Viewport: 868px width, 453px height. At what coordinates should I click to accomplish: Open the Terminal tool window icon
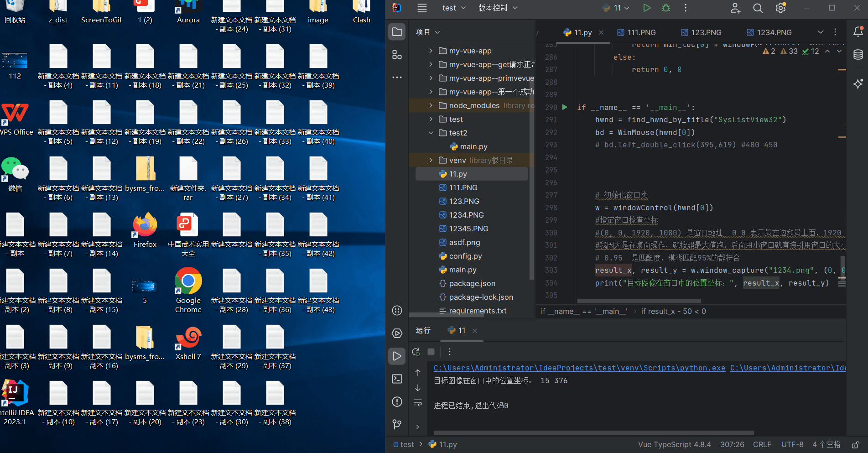(x=397, y=379)
